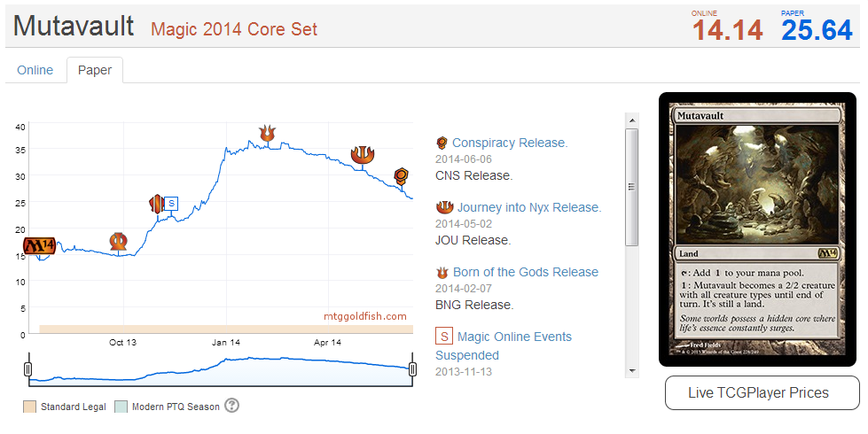Open Live TCGPlayer Prices
Viewport: 868px width, 434px height.
(762, 392)
